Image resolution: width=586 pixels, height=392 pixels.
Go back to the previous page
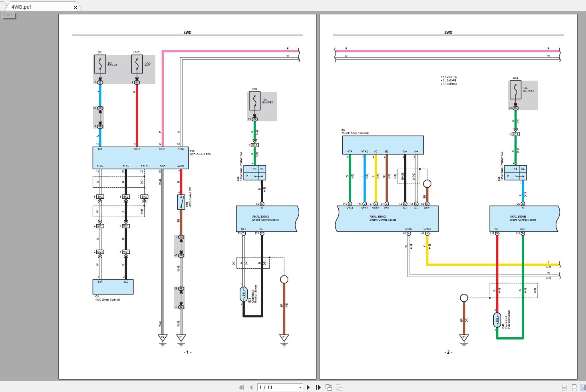pyautogui.click(x=251, y=387)
